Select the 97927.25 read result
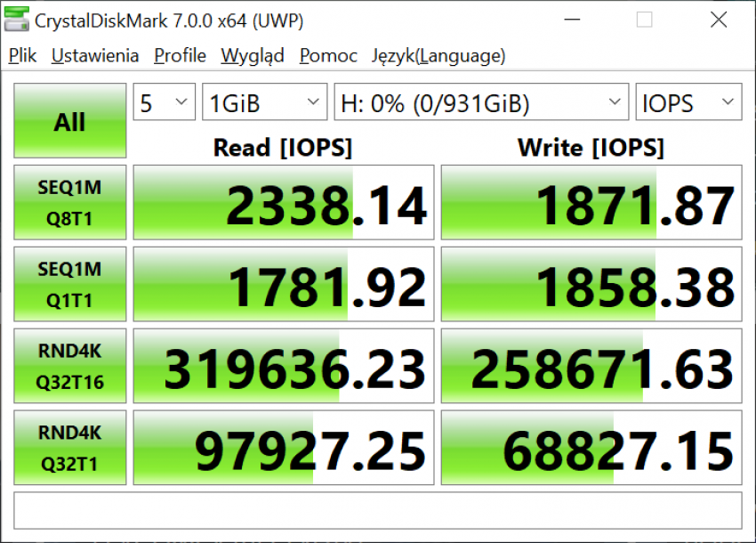756x543 pixels. (284, 448)
